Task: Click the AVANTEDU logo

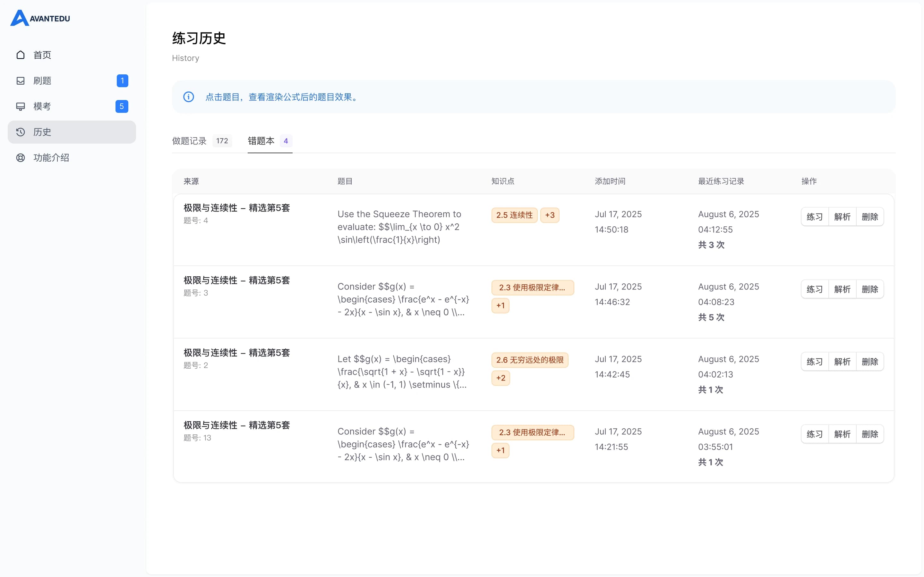Action: pos(40,18)
